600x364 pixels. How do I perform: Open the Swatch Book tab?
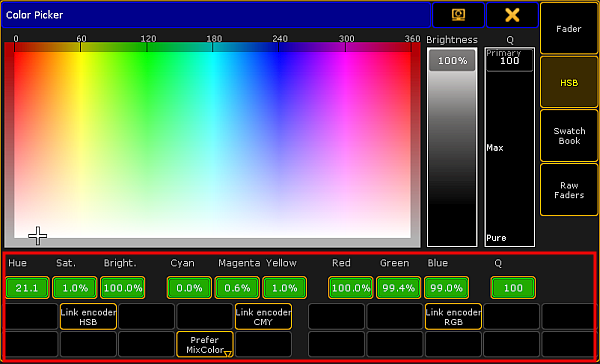click(569, 135)
